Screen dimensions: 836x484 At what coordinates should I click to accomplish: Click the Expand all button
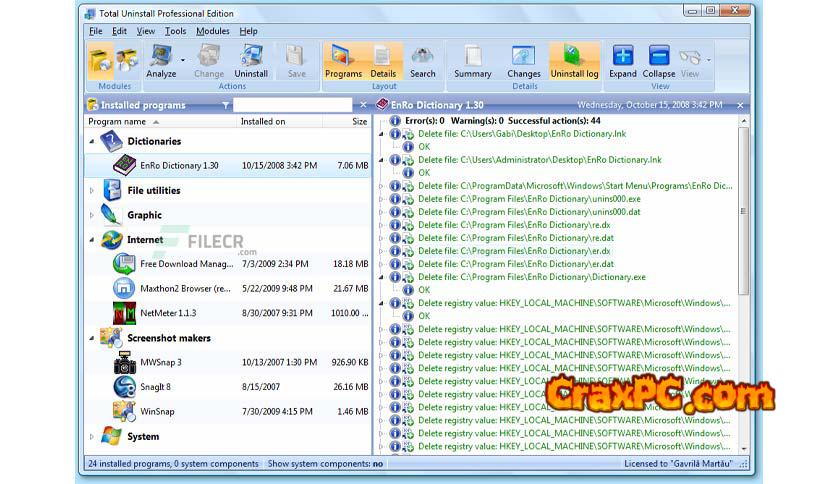click(x=622, y=61)
